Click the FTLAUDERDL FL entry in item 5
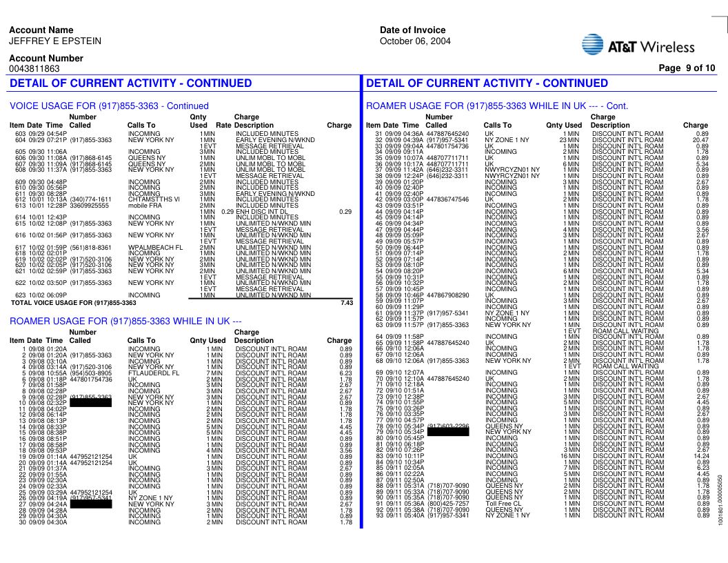Screen dimensions: 728x563 154,373
